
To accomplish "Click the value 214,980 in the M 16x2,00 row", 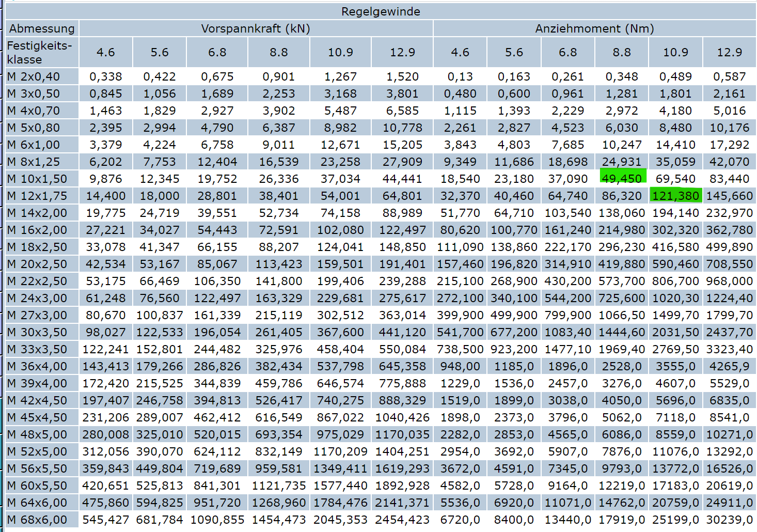I will (622, 230).
